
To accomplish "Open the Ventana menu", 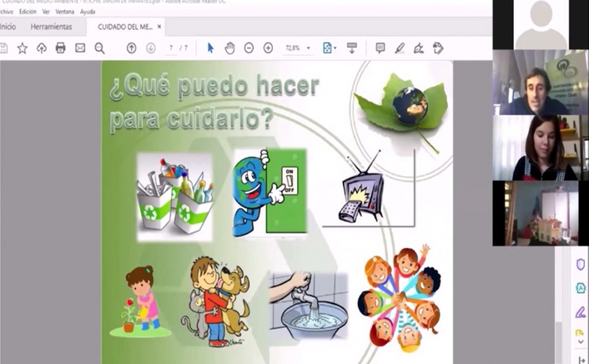I will point(64,12).
